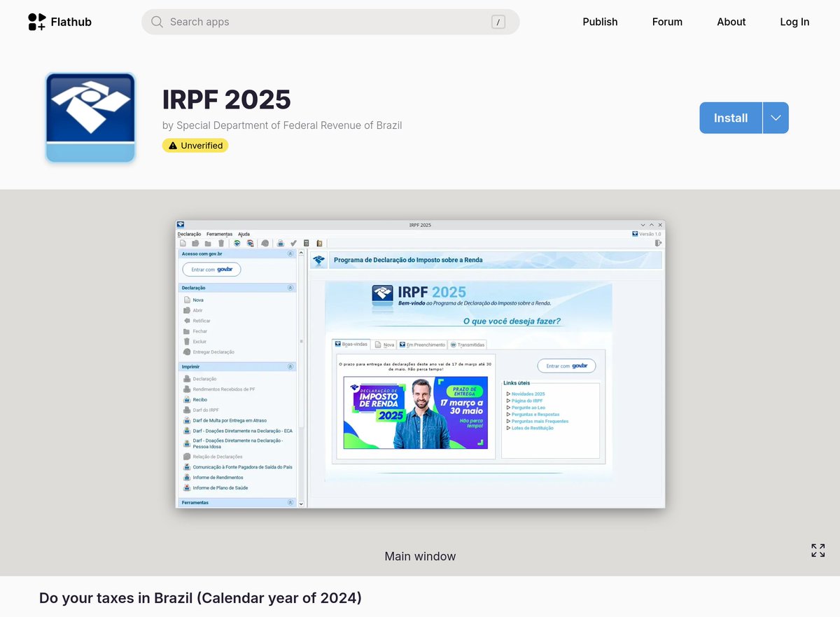Click the slash shortcut hint in search

tap(498, 22)
